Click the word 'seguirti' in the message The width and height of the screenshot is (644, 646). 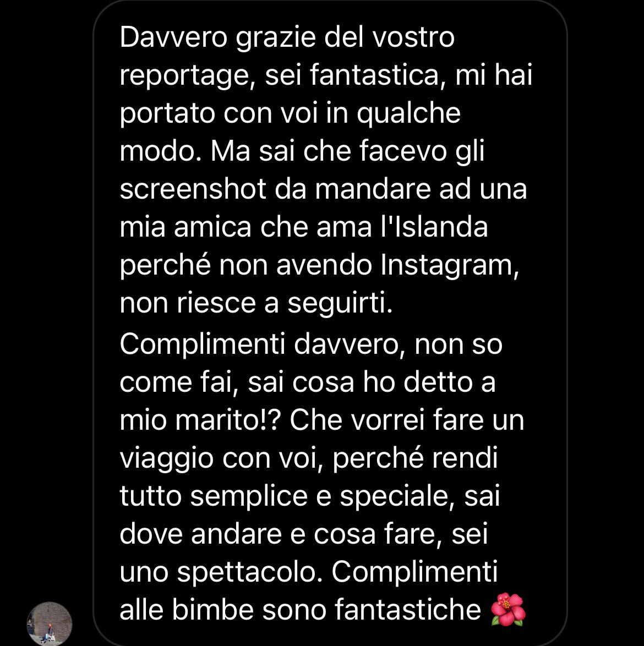pyautogui.click(x=340, y=304)
